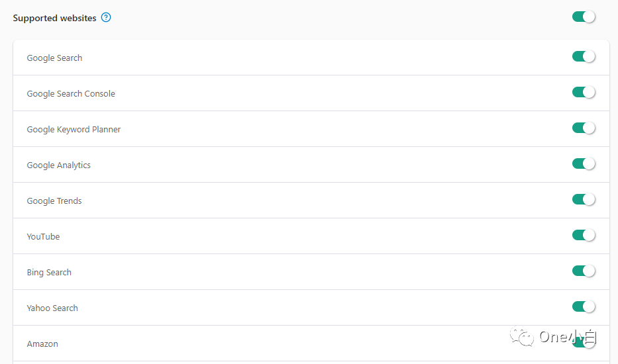Select the Google Search row label

(x=54, y=58)
